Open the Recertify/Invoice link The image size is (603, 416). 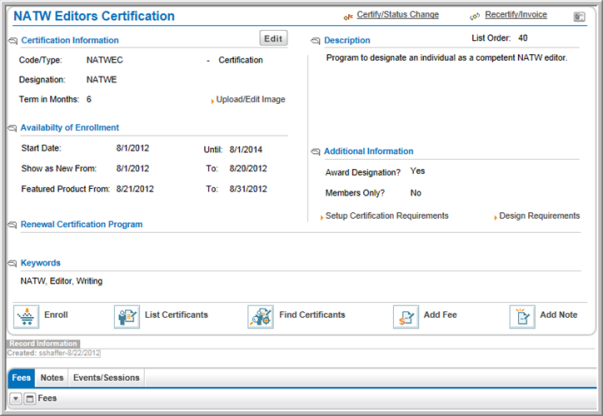pos(516,15)
